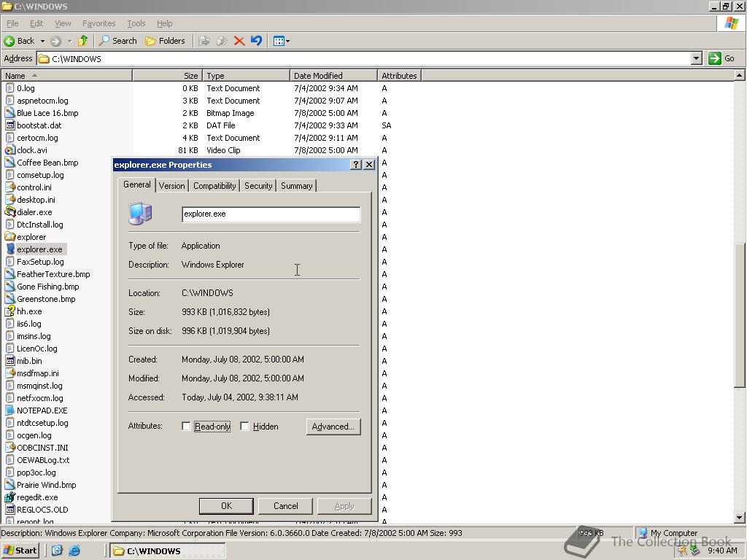Select the Blue Lace 16.bmp icon

pos(10,113)
